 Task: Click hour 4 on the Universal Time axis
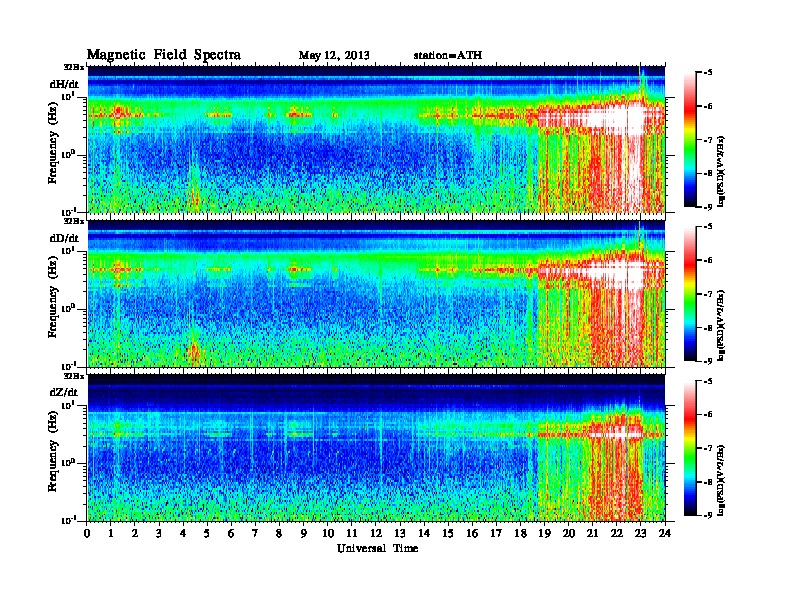pyautogui.click(x=183, y=533)
